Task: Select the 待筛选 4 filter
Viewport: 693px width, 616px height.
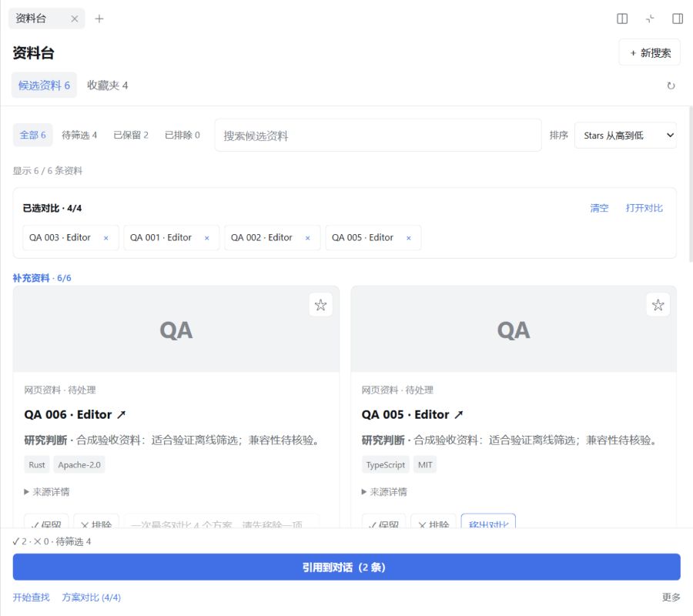Action: pos(79,135)
